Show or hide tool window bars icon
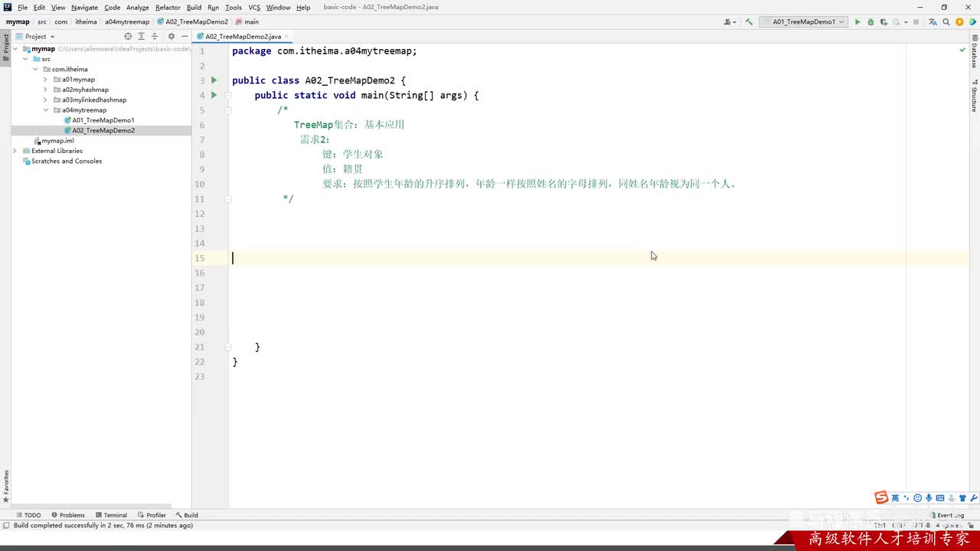 (6, 526)
